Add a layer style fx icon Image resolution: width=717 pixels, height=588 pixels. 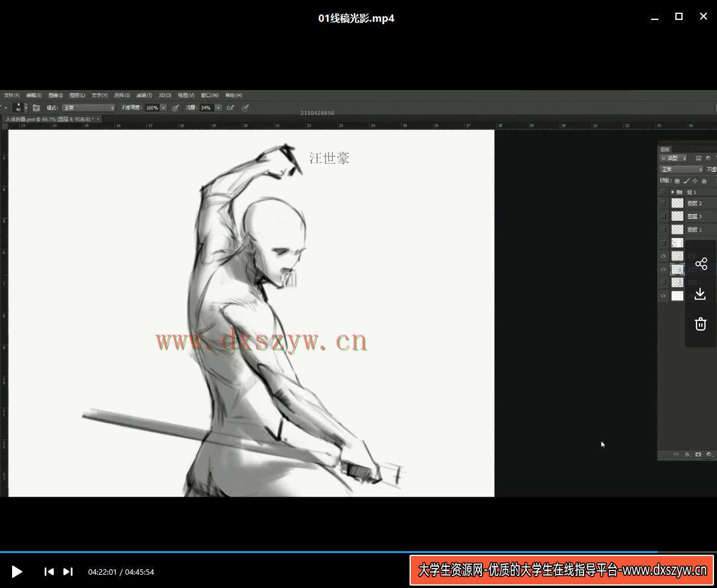pyautogui.click(x=687, y=454)
